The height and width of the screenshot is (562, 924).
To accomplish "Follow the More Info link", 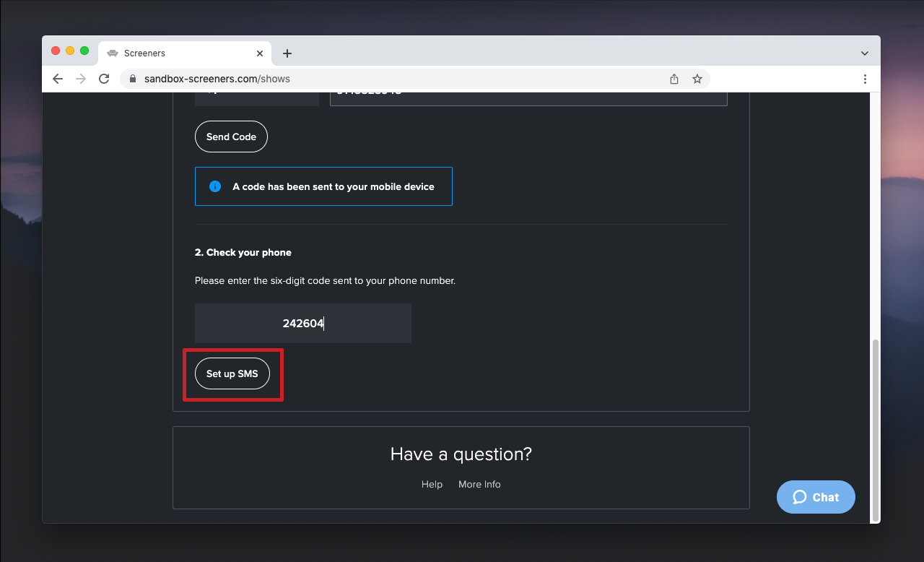I will click(x=479, y=484).
